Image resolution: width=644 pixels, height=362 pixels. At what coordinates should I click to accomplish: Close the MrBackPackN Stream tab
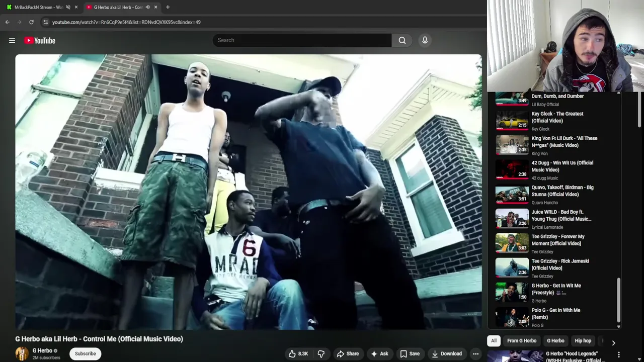coord(76,7)
